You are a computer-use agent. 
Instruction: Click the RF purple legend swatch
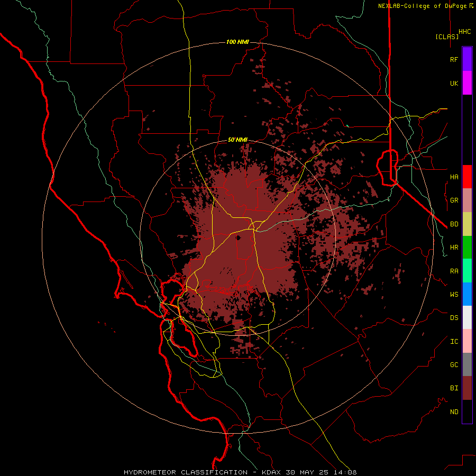click(467, 59)
